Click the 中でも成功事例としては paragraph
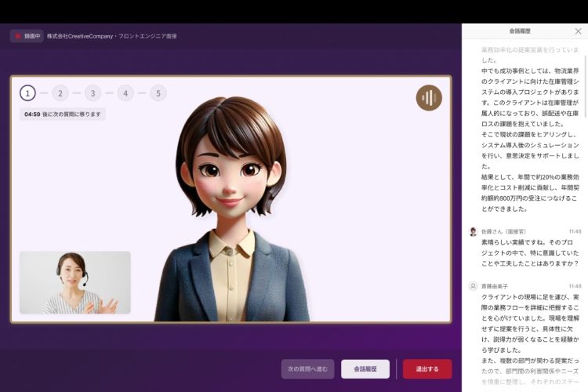 (x=530, y=97)
